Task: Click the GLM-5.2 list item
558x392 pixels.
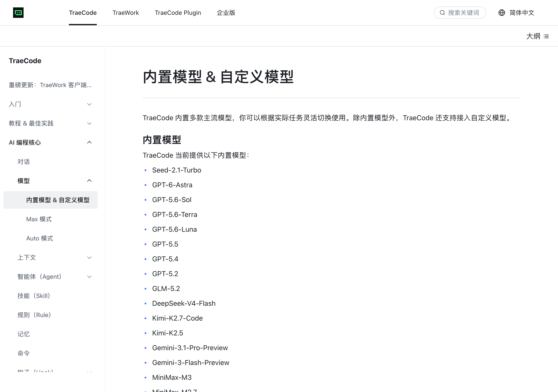Action: coord(166,289)
